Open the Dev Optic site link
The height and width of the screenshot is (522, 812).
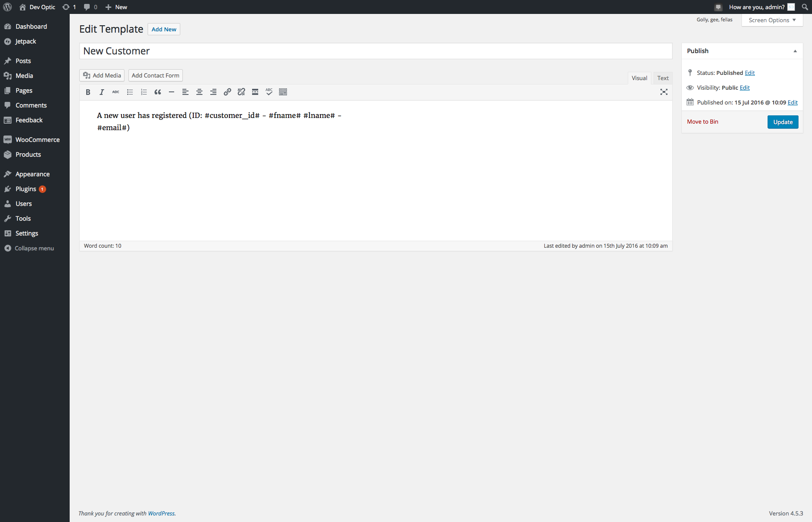(x=37, y=7)
